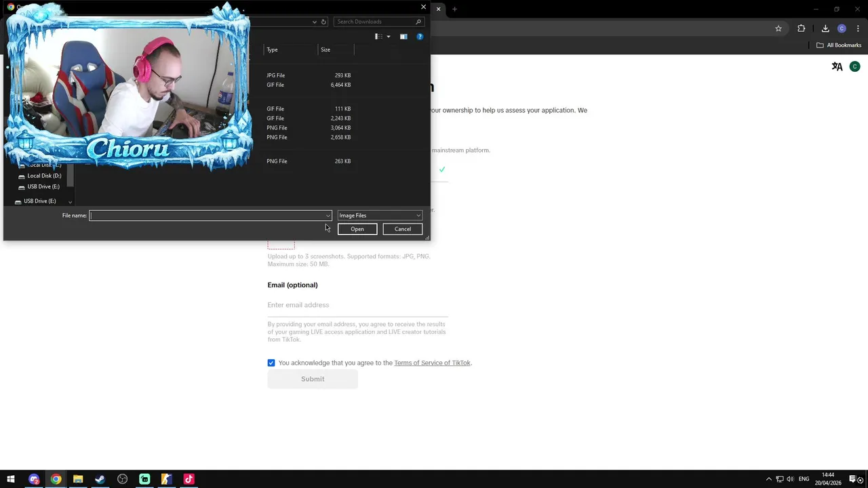
Task: Select the JPG File 293 KB row
Action: pos(309,75)
